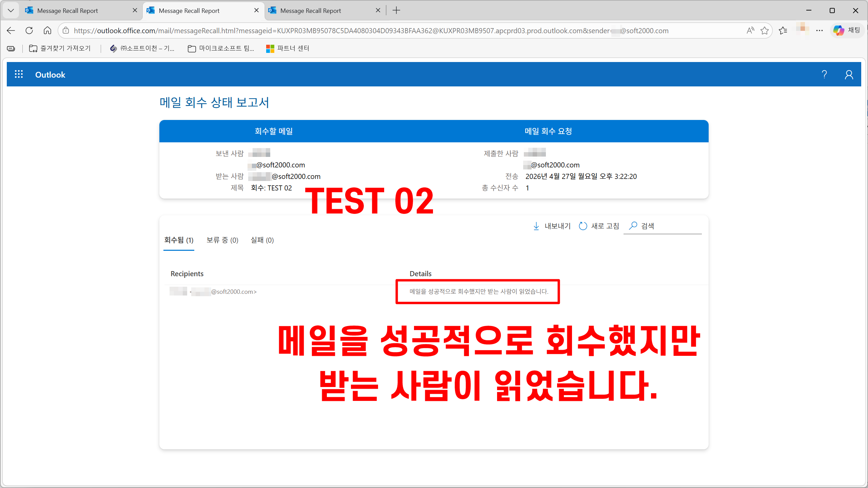The image size is (868, 488).
Task: Expand the tab actions dropdown chevron
Action: 11,11
